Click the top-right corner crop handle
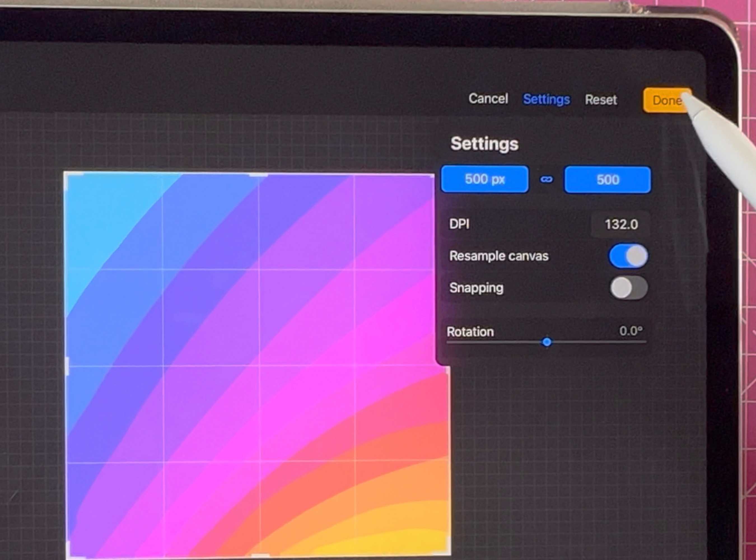The height and width of the screenshot is (560, 756). click(433, 176)
